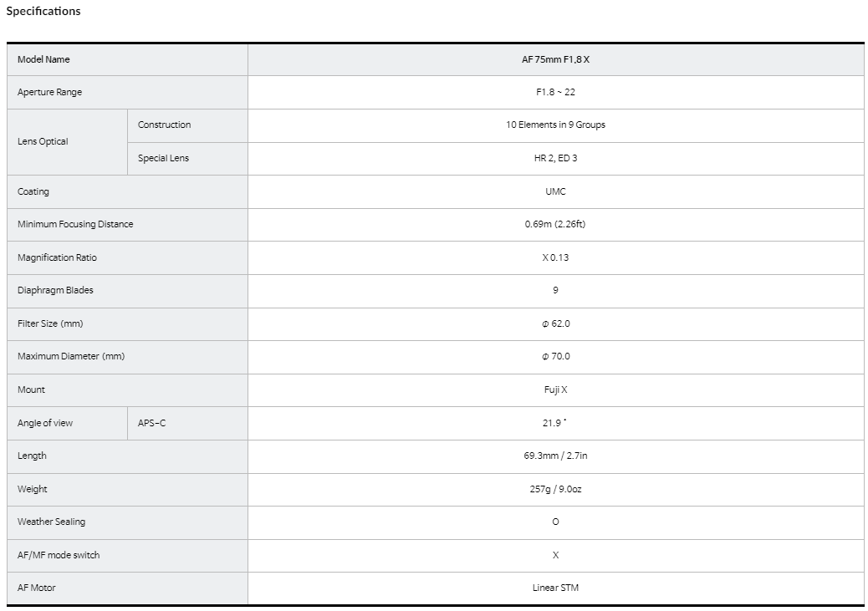Click the 0.69m (2.26ft) value

[x=555, y=224]
